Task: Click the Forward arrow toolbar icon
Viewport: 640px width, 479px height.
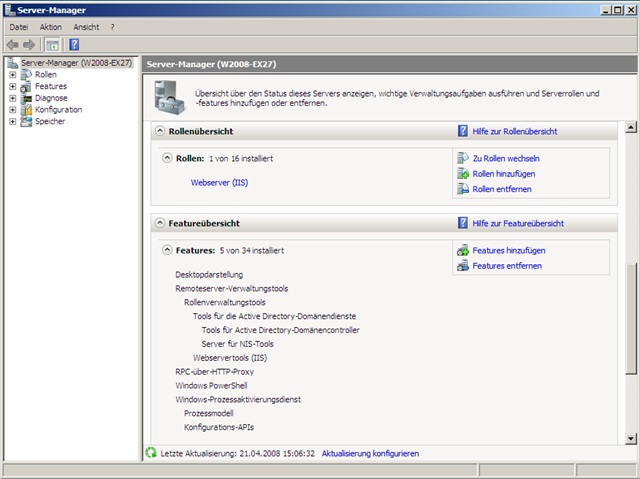Action: coord(29,44)
